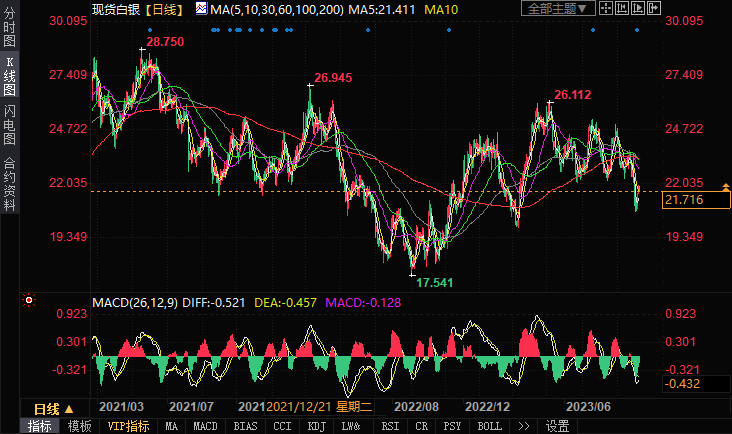
Task: Open 合约资料 contract info tab
Action: [x=9, y=184]
